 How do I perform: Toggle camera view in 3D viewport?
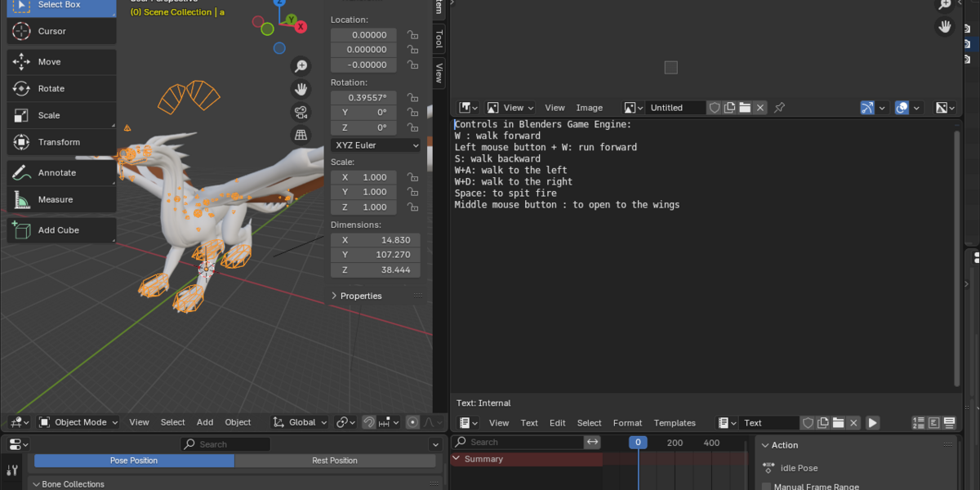(x=301, y=112)
